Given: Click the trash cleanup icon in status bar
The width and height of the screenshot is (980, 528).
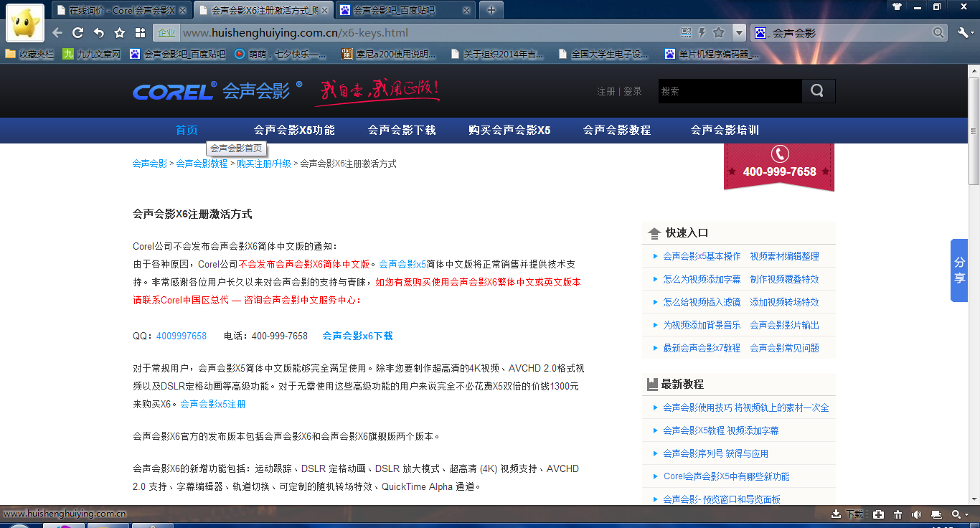Looking at the screenshot, I should coord(897,514).
